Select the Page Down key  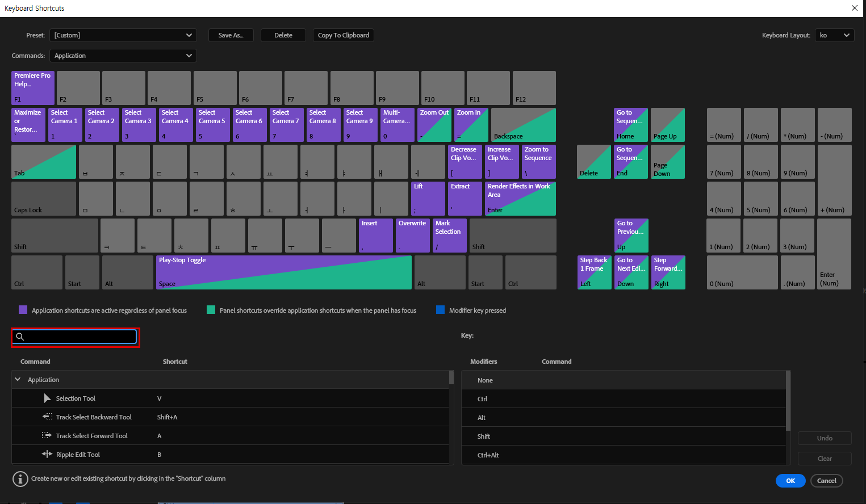pos(668,162)
